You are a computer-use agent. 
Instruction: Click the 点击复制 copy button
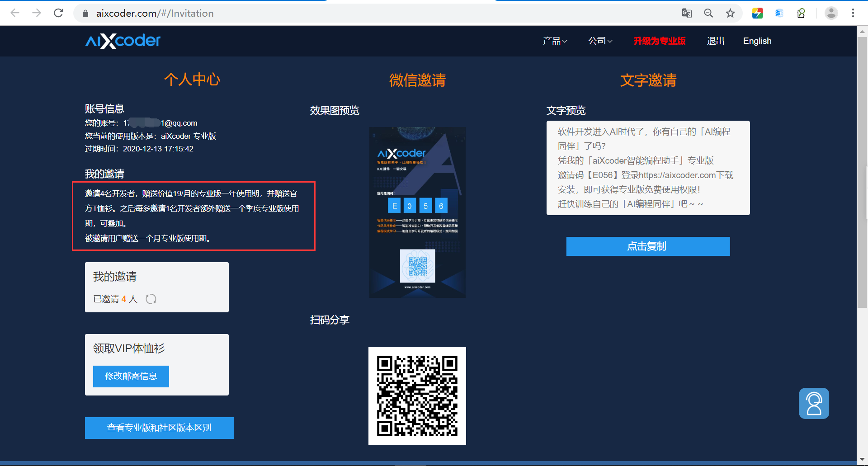tap(648, 246)
